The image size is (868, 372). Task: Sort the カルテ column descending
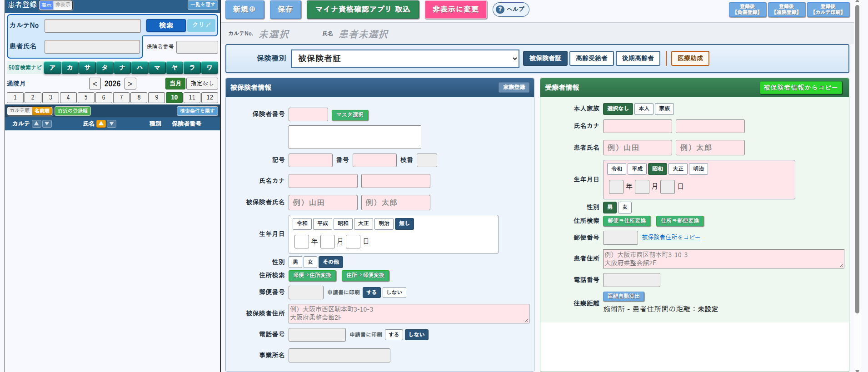coord(47,124)
